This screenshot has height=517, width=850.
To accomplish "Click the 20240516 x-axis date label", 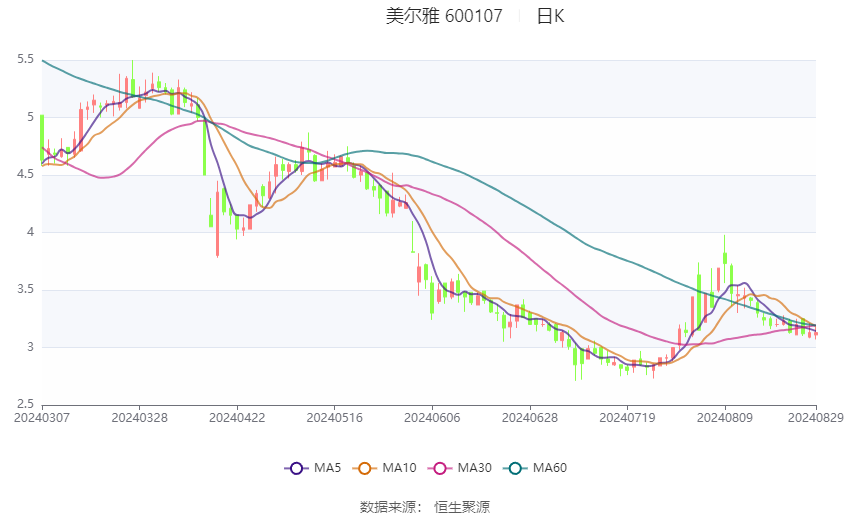I will coord(334,418).
